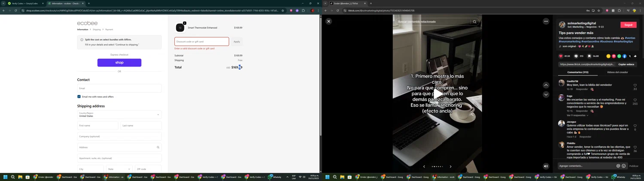Click the @ mention icon in comment box

pos(618,166)
